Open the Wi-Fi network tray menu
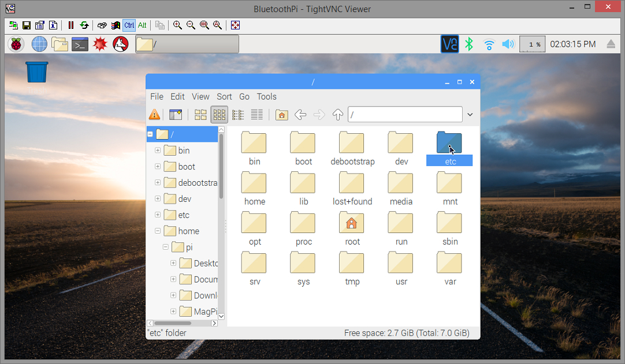 489,44
